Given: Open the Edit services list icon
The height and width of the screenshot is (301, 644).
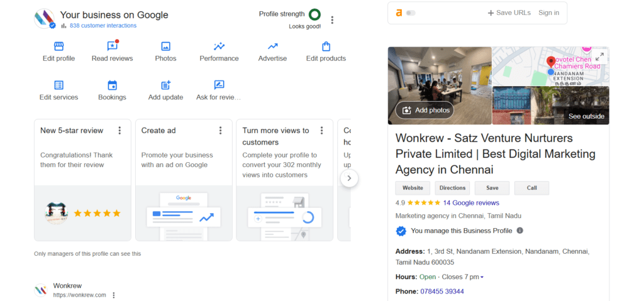Looking at the screenshot, I should [x=58, y=85].
